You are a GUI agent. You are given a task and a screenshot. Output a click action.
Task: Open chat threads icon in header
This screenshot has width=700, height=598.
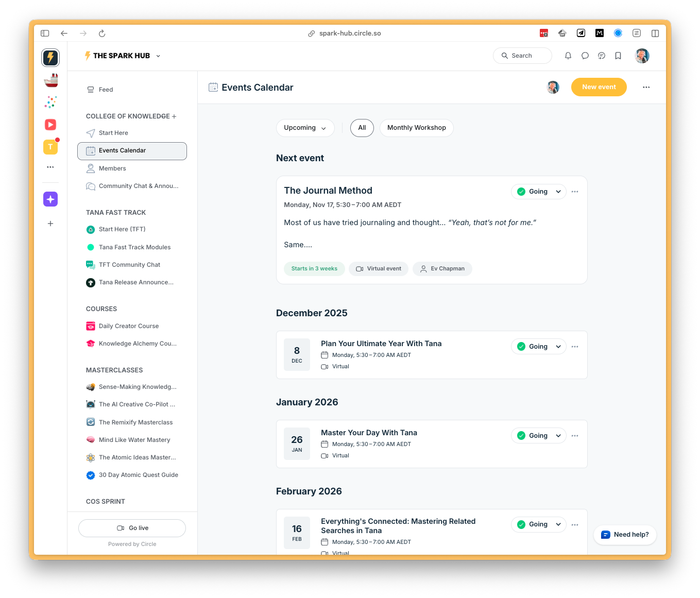602,56
